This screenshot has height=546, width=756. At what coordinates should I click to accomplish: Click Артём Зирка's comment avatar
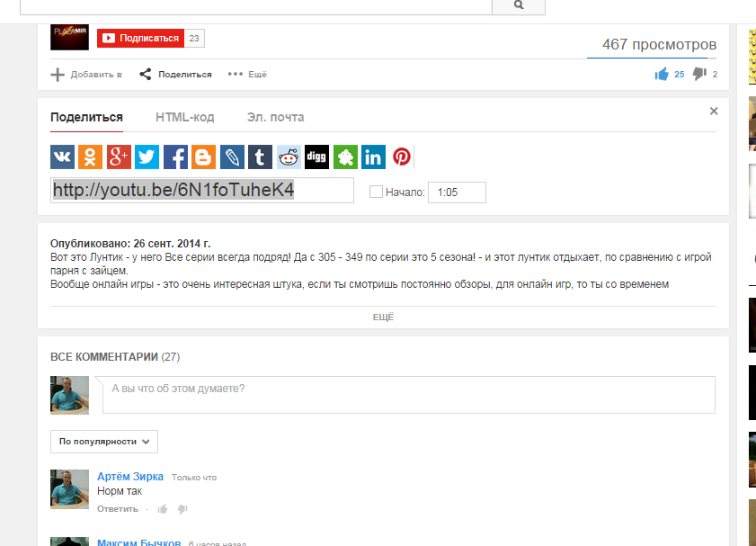pos(69,489)
